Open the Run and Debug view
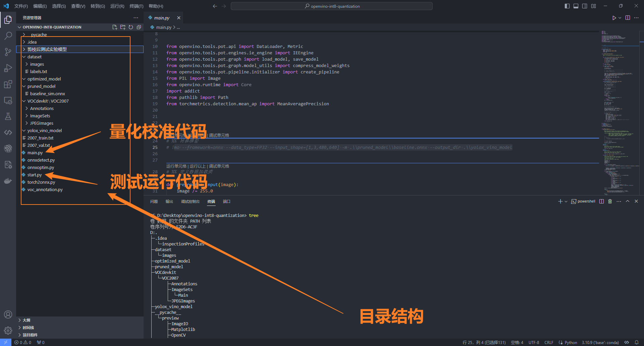The image size is (644, 346). [x=8, y=68]
